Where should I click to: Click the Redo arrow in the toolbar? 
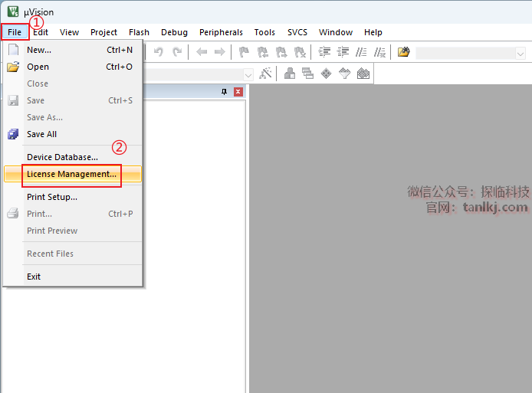pos(177,52)
